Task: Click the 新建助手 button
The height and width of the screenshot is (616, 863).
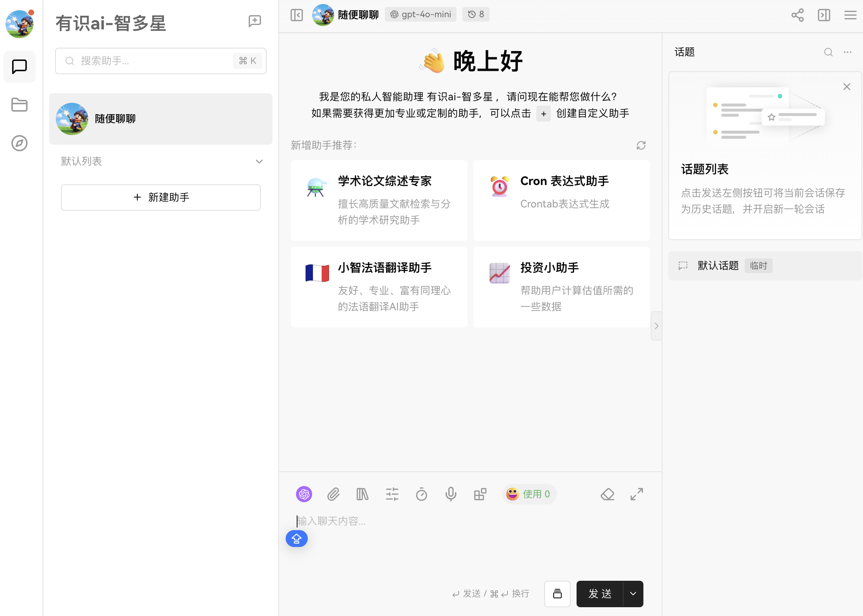Action: point(161,197)
